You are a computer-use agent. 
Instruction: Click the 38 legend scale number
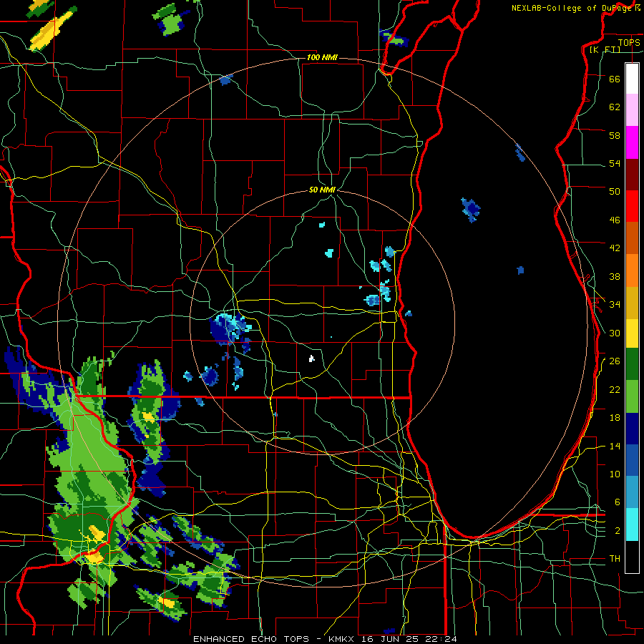[x=615, y=276]
